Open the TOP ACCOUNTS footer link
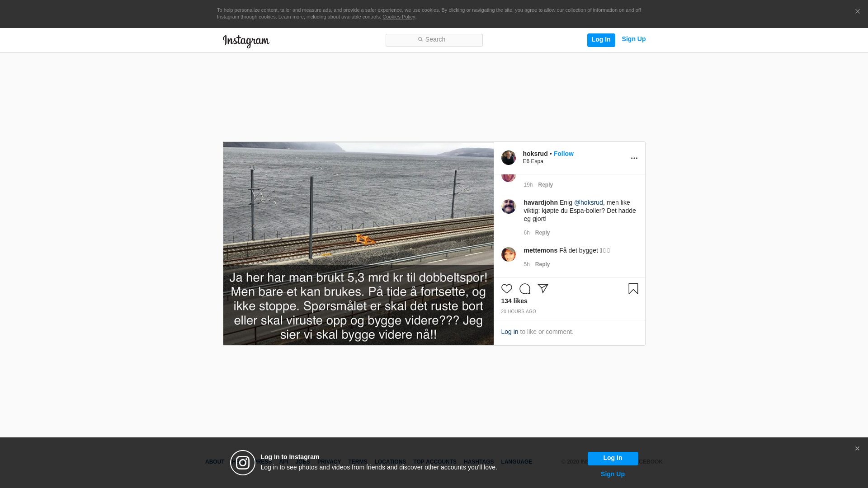Screen dimensions: 868x488 click(x=434, y=462)
